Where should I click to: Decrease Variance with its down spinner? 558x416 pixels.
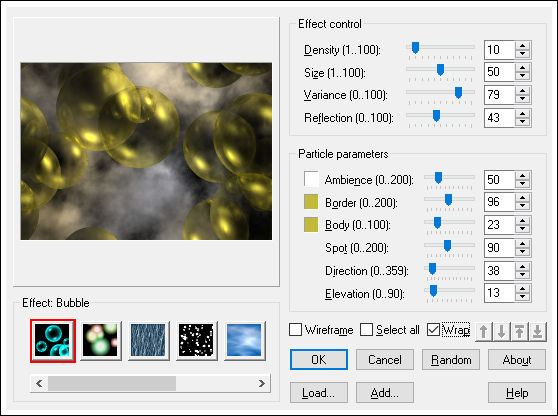tap(522, 99)
